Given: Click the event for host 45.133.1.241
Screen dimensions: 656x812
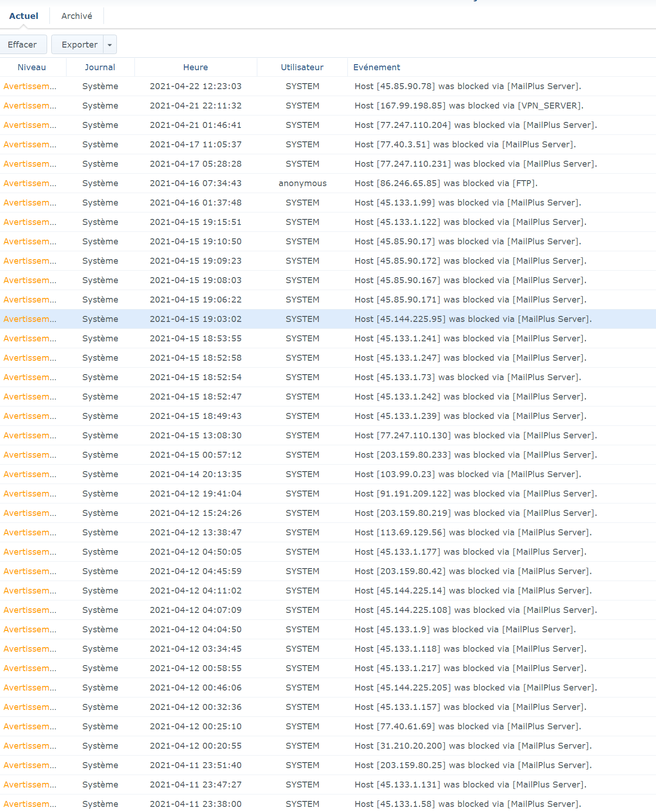Looking at the screenshot, I should (x=470, y=339).
